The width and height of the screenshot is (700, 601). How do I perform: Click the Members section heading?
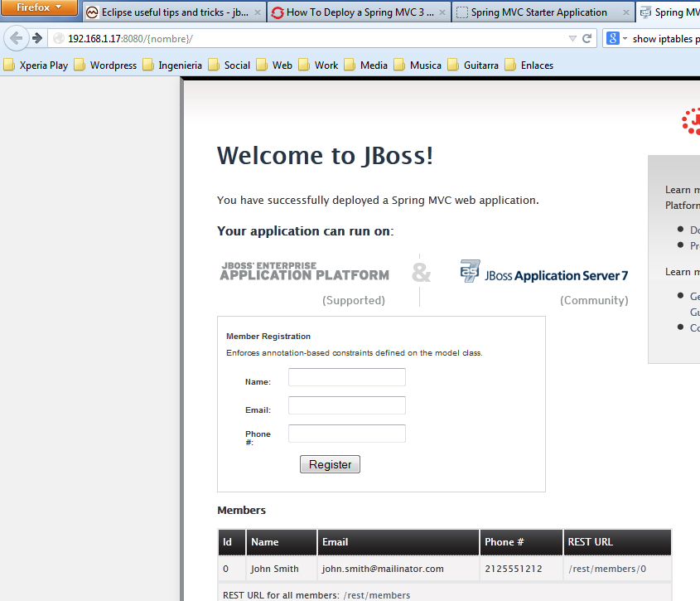click(x=242, y=511)
